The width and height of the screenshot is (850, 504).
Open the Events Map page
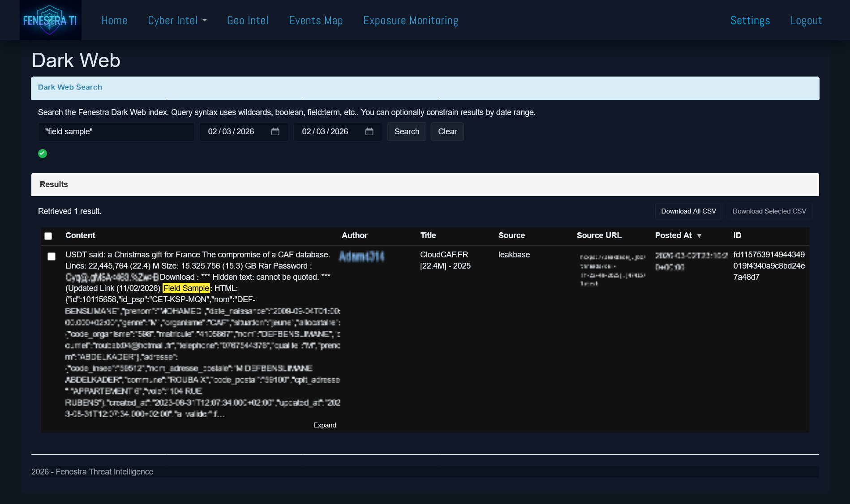click(316, 21)
